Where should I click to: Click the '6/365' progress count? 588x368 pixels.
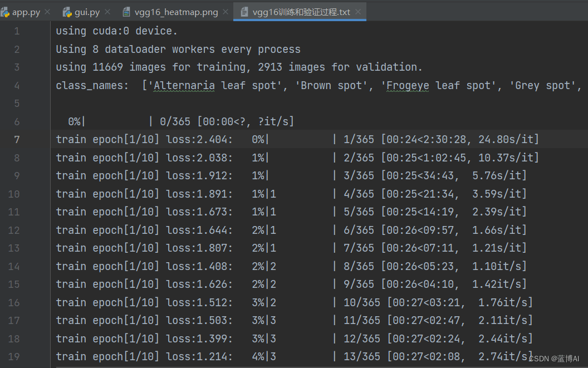point(359,230)
